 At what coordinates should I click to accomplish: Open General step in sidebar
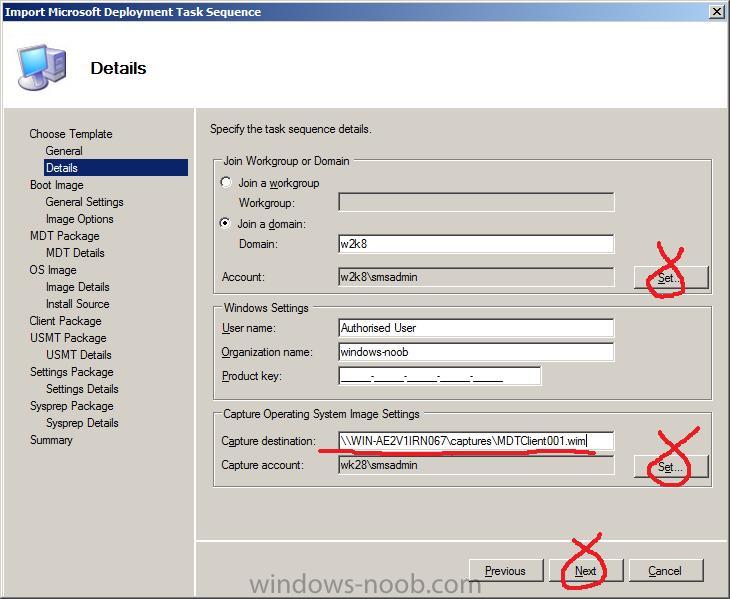[x=64, y=151]
